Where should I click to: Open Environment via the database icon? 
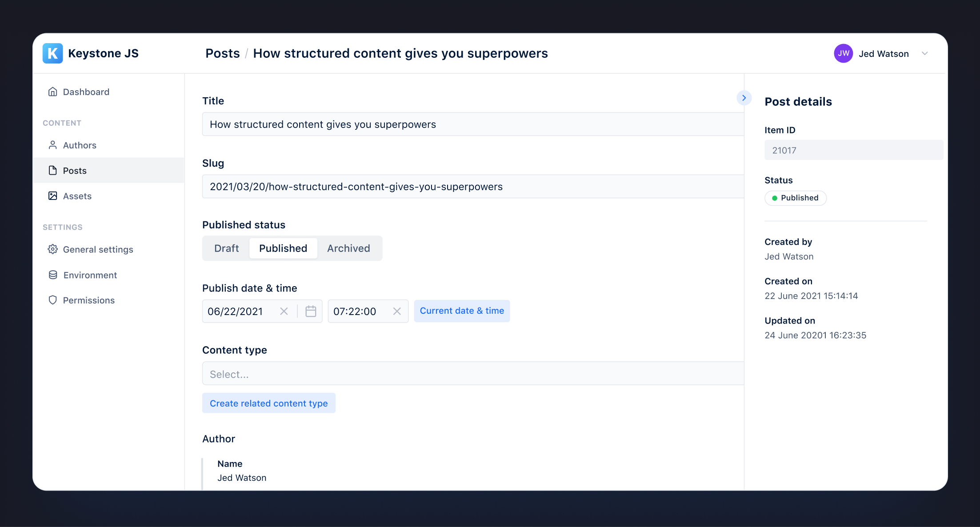[x=52, y=275]
